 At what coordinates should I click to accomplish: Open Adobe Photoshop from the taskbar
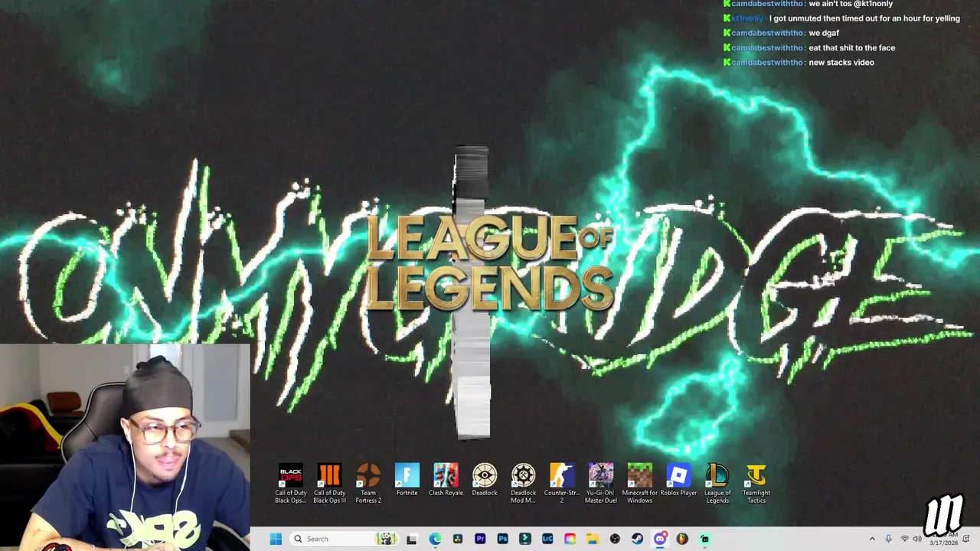[x=502, y=539]
